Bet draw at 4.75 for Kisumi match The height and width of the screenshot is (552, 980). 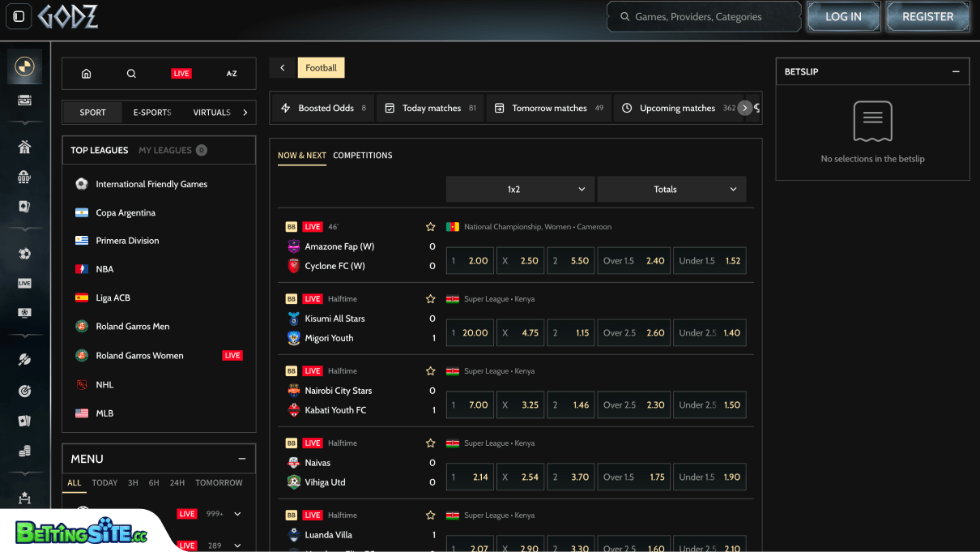pos(520,333)
